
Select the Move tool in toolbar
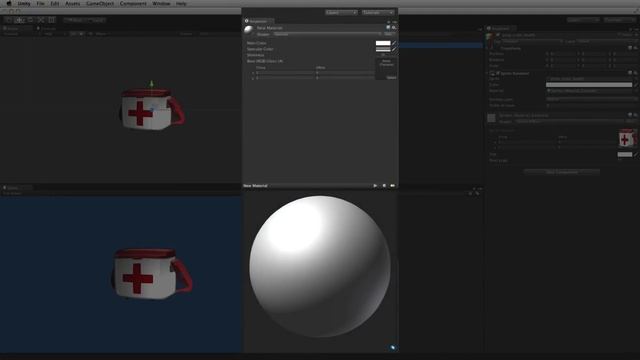(x=19, y=20)
